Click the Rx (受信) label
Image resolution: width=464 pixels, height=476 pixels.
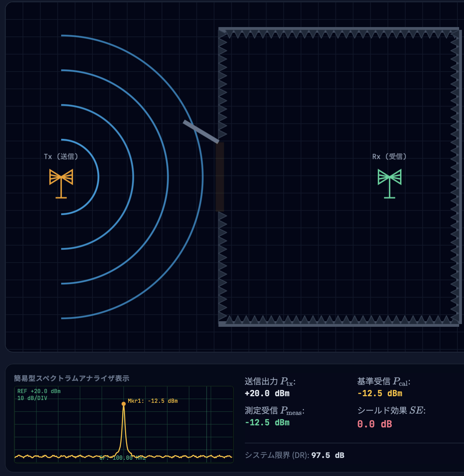coord(389,156)
